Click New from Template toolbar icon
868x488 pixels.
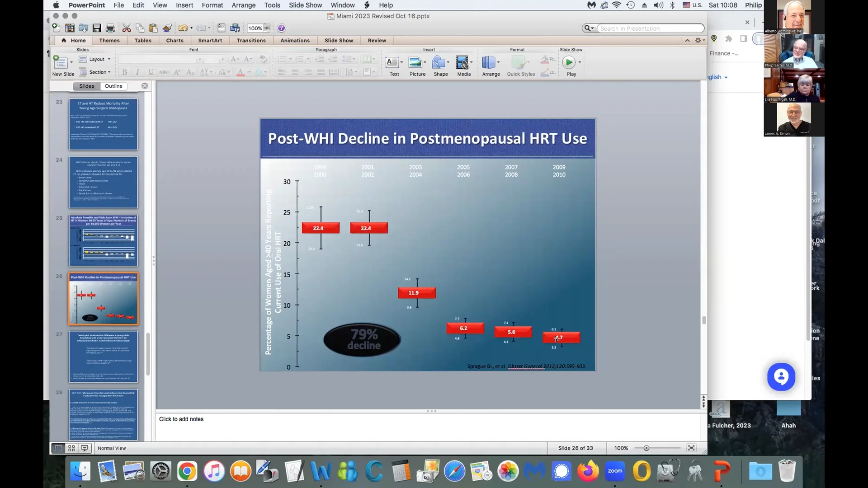click(70, 28)
